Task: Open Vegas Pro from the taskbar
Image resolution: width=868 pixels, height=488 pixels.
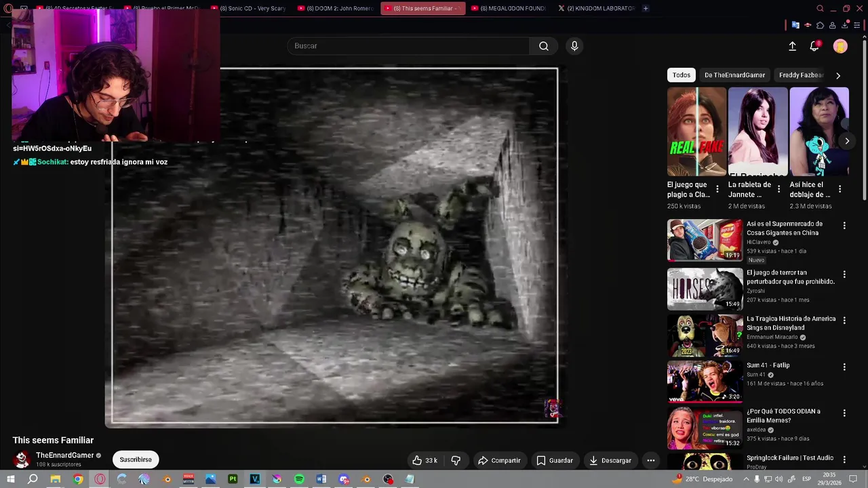Action: point(255,479)
